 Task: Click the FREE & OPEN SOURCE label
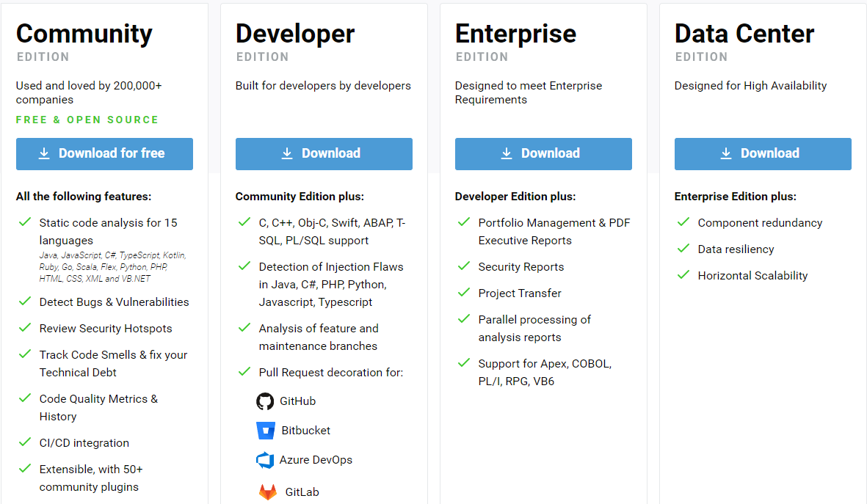(x=87, y=120)
